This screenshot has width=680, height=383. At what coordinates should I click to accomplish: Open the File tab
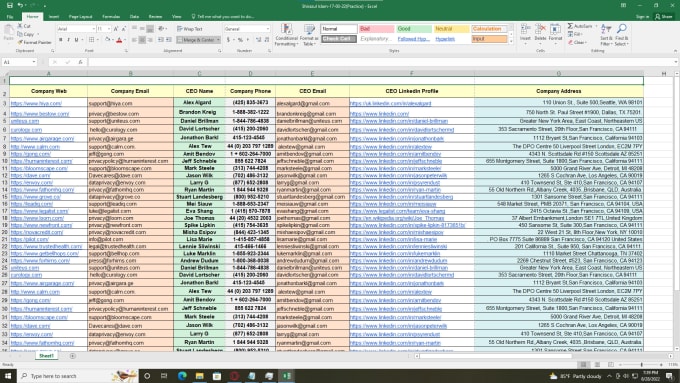click(10, 16)
